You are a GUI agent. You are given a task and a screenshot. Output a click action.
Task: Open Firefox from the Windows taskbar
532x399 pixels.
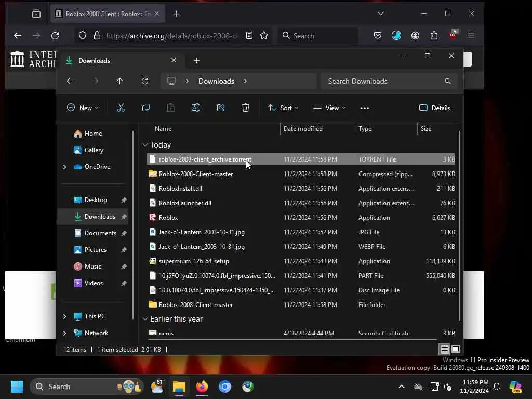click(202, 387)
